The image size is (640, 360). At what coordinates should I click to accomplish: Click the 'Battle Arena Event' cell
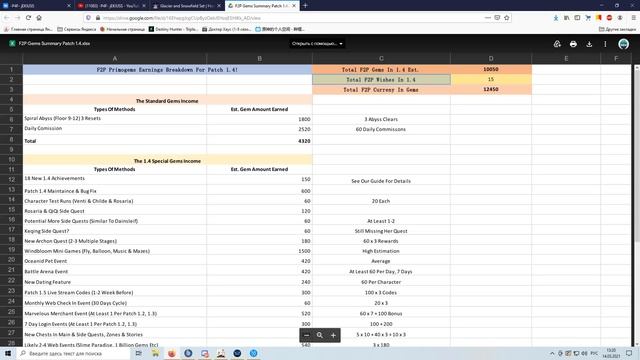coord(115,271)
